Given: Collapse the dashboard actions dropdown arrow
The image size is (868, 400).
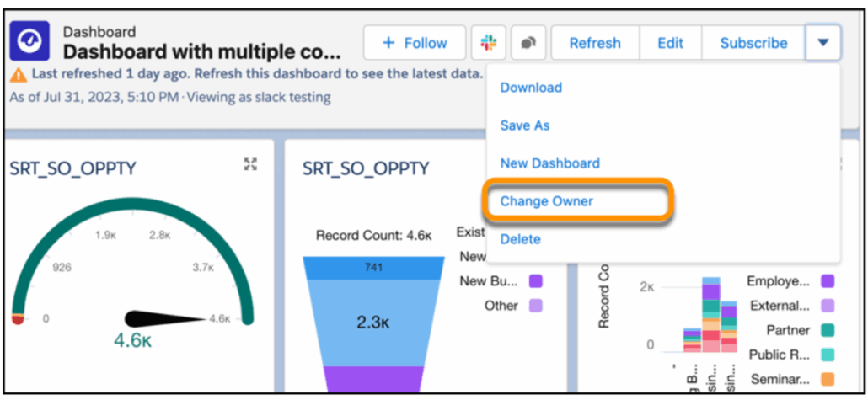Looking at the screenshot, I should coord(822,43).
